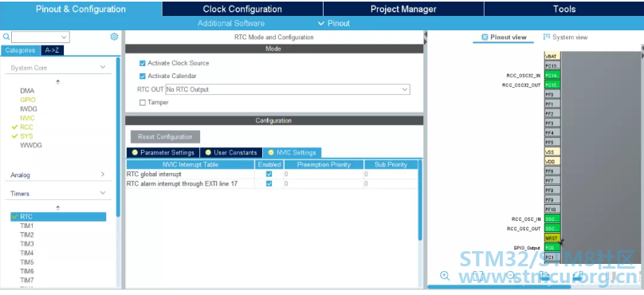Image resolution: width=644 pixels, height=295 pixels.
Task: Switch to Clock Configuration tab
Action: (242, 9)
